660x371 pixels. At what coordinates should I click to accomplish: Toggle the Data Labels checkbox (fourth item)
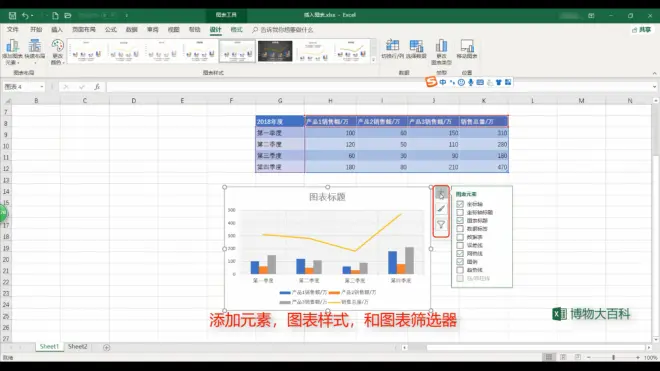460,229
